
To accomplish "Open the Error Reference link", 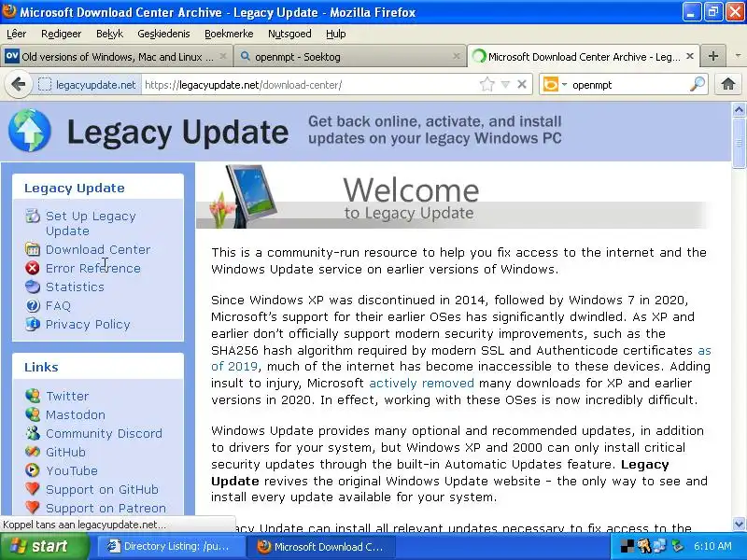I will click(x=92, y=268).
